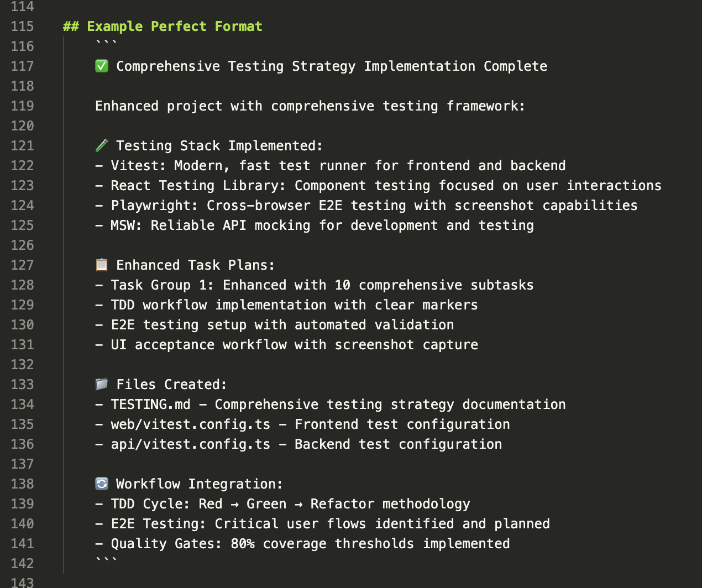Click web/vitest.config.ts file path text
This screenshot has height=588, width=702.
pyautogui.click(x=191, y=424)
